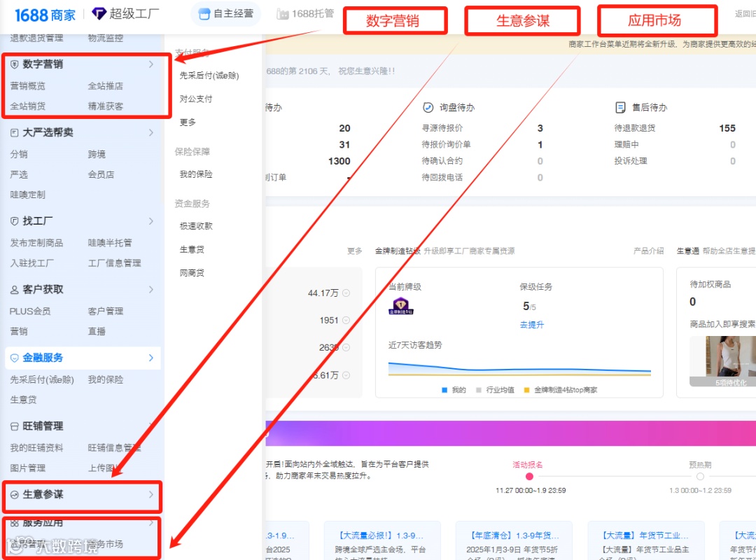Click info icon beside 44.17万

click(346, 293)
